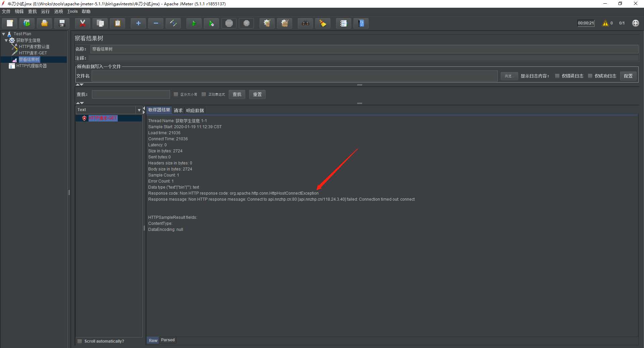Viewport: 644px width, 348px height.
Task: Paste element using clipboard icon
Action: [117, 23]
